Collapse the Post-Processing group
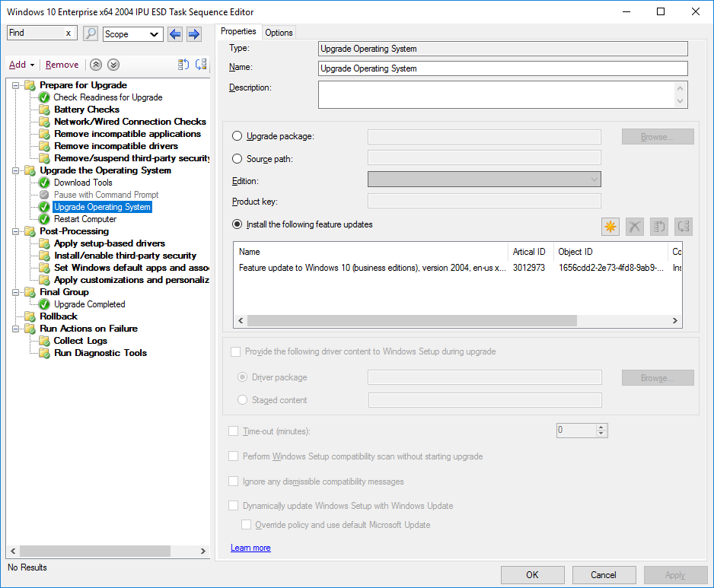Screen dimensions: 714x588 coord(15,232)
